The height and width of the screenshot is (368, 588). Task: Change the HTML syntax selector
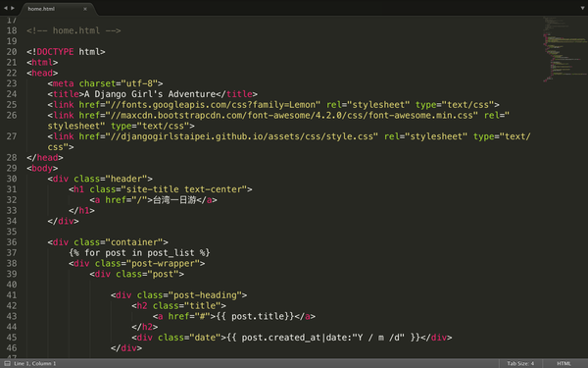click(x=563, y=363)
